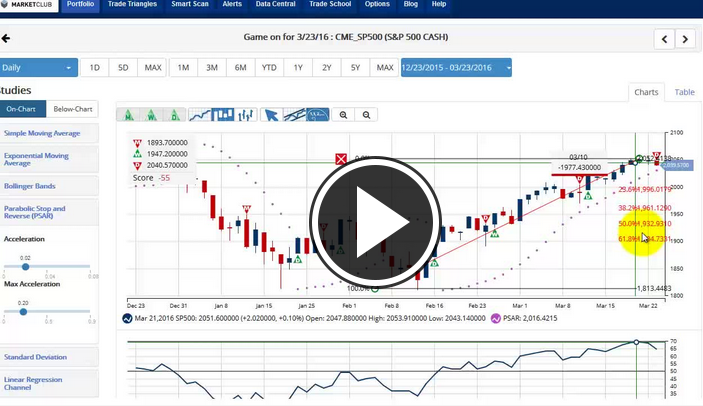The image size is (703, 406).
Task: Switch to line chart type
Action: pos(199,115)
